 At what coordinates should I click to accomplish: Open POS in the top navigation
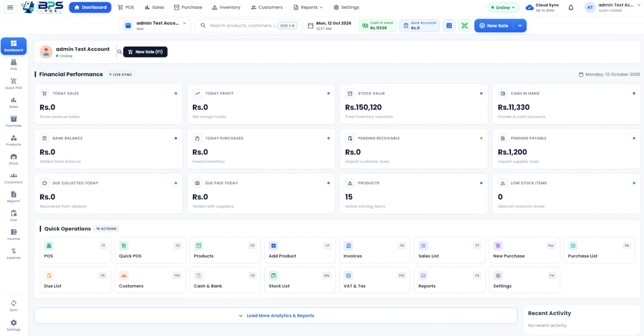[x=126, y=8]
